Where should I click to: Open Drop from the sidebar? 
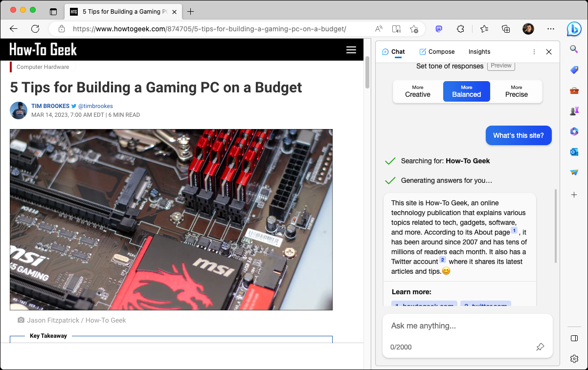point(574,172)
